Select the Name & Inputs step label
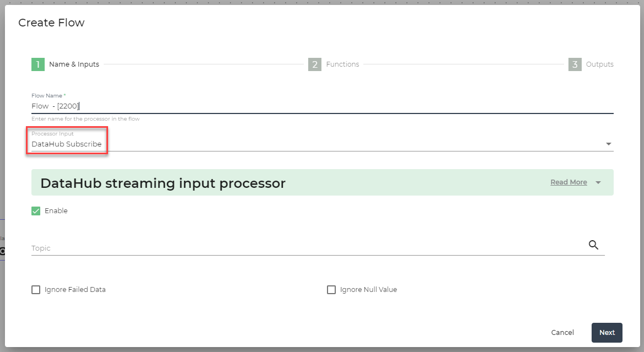 click(x=74, y=64)
